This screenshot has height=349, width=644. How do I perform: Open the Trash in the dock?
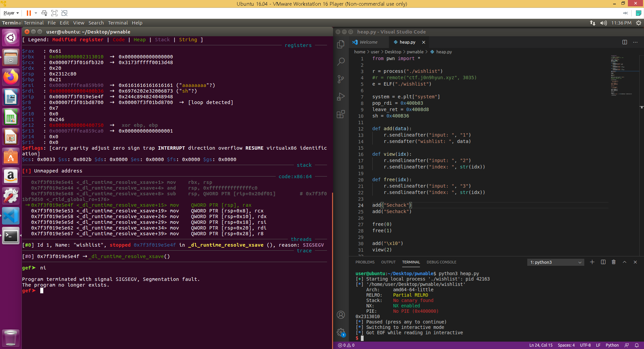(x=11, y=338)
